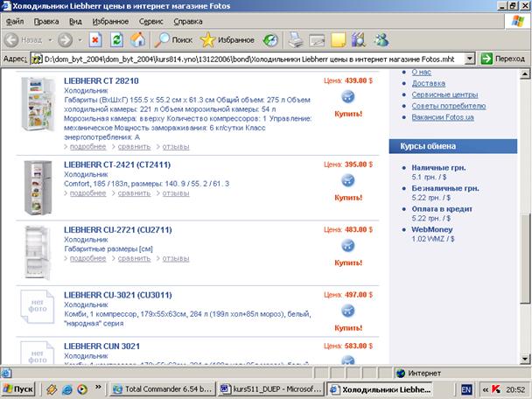Go to the Home page icon
The height and width of the screenshot is (399, 532).
(137, 39)
